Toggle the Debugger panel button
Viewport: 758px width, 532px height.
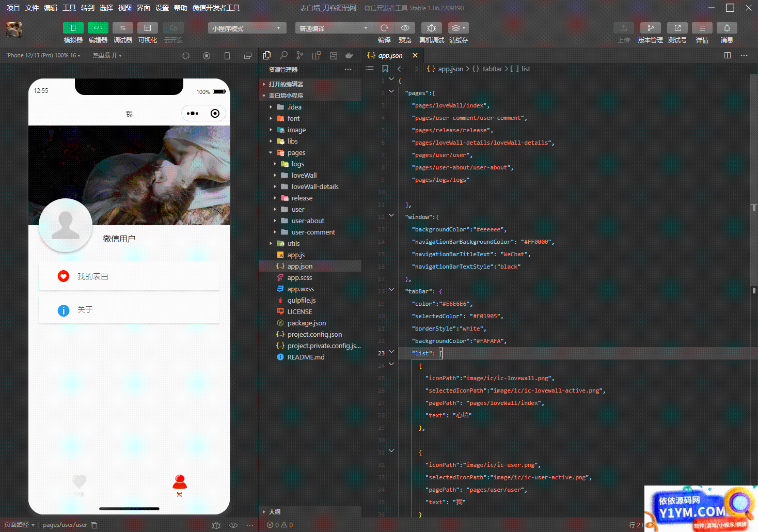click(x=122, y=28)
